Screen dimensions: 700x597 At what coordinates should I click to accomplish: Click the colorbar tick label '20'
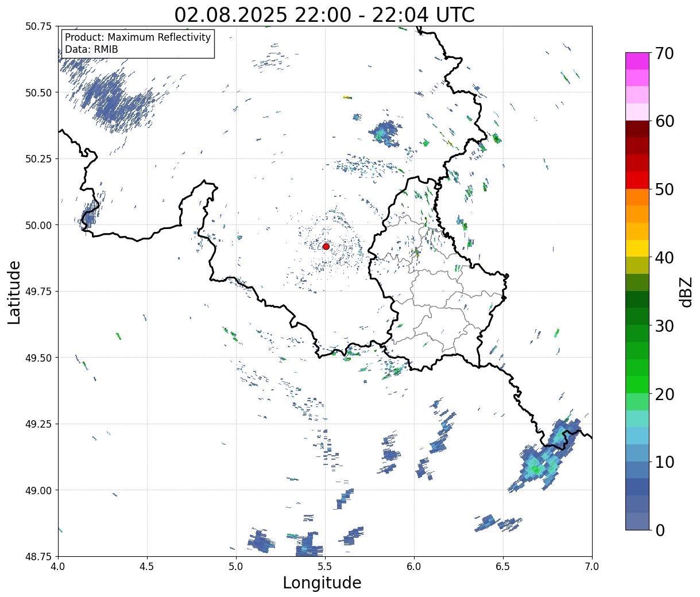(x=664, y=394)
